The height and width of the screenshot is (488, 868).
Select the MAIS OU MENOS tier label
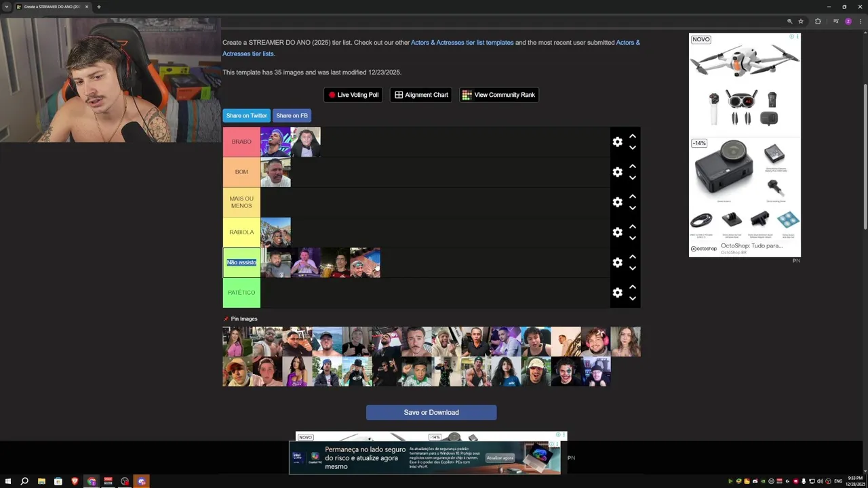click(241, 202)
